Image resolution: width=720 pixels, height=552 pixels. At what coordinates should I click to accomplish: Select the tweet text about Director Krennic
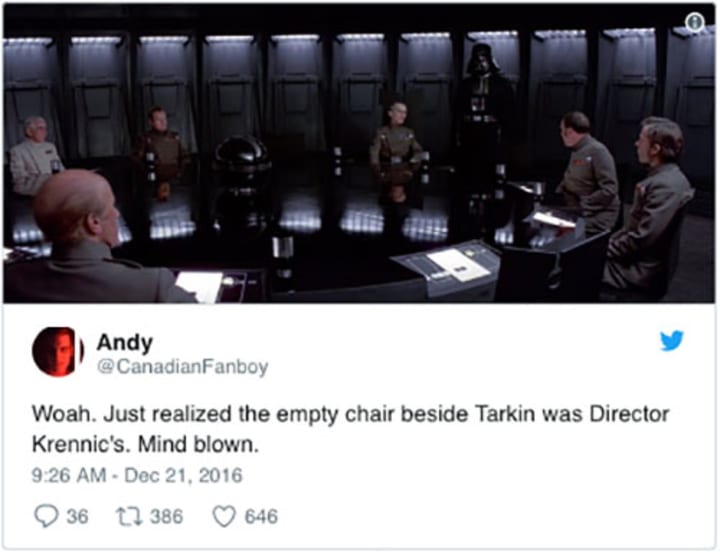[350, 429]
